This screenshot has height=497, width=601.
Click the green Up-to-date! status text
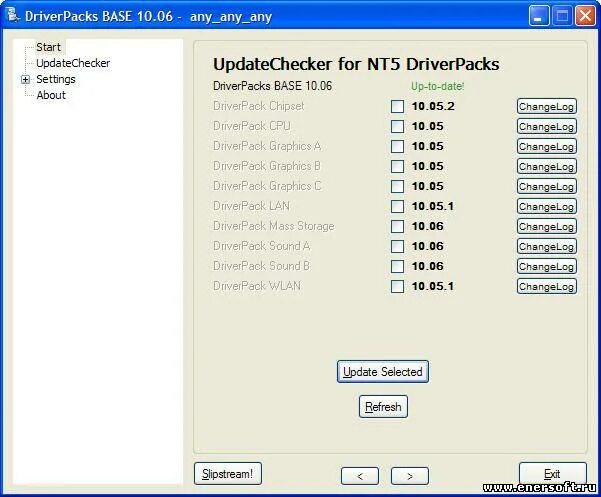pyautogui.click(x=437, y=86)
